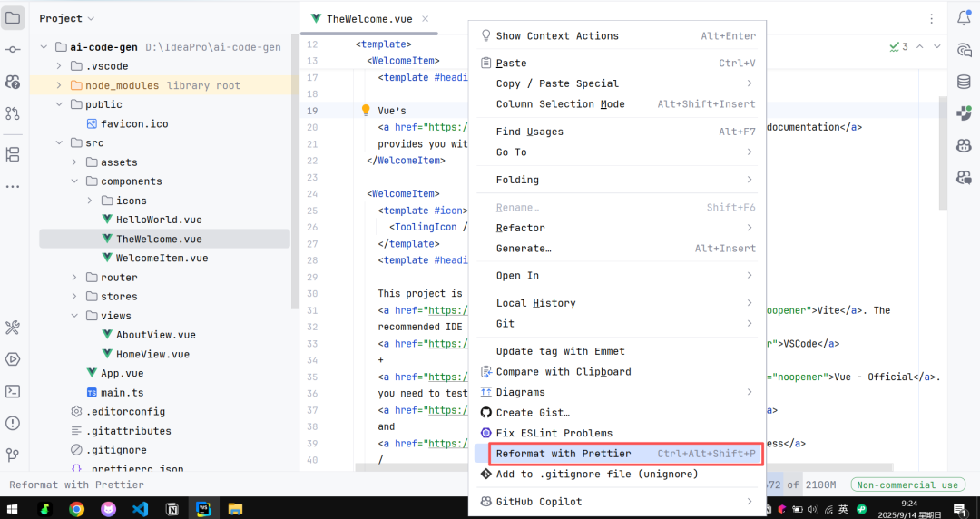Choose Reformat with Prettier

tap(618, 454)
